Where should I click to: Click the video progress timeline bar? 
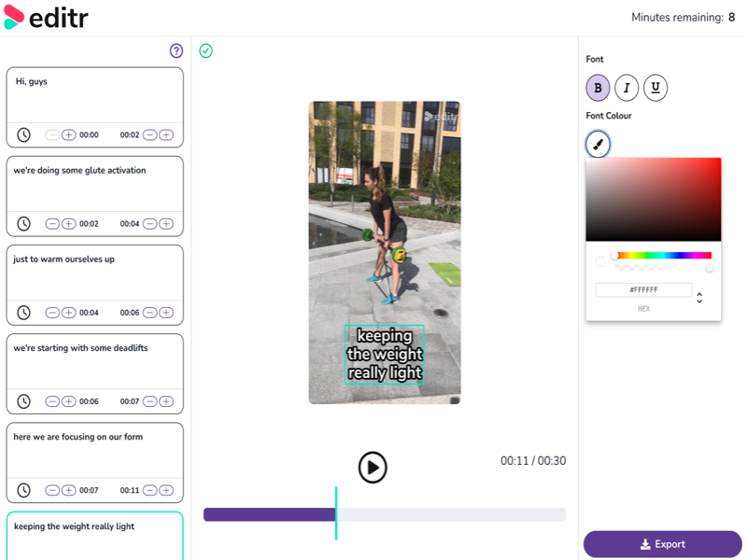tap(385, 514)
